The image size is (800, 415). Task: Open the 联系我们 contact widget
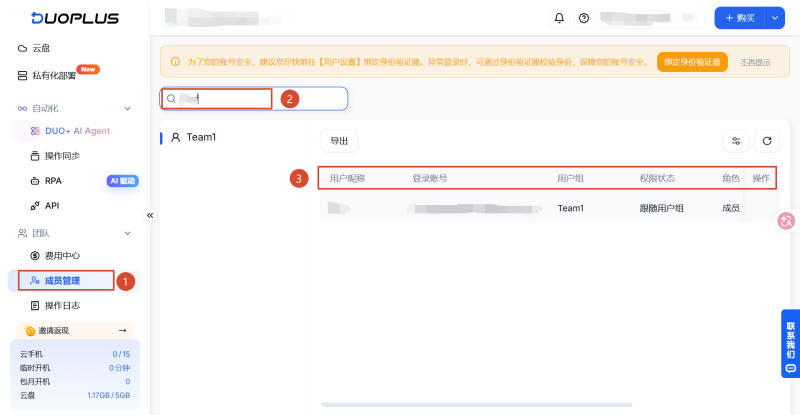coord(790,344)
